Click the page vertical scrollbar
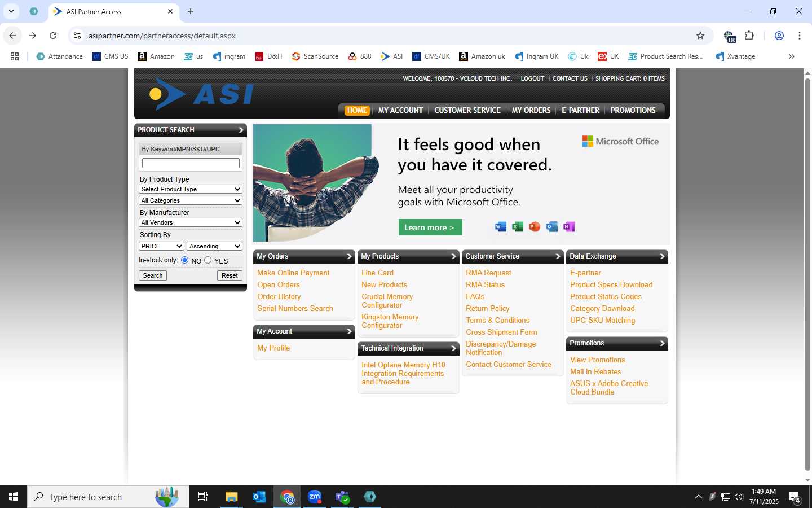Screen dimensions: 812x508 (x=807, y=274)
